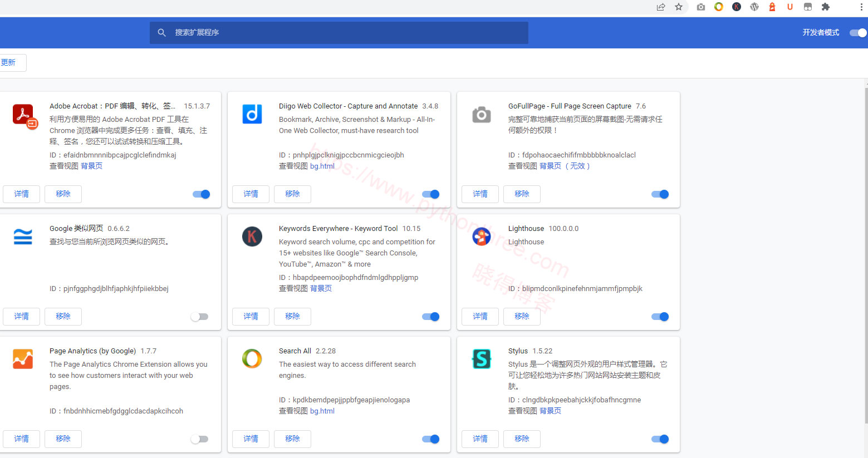Click 移除 to remove Diigo
The height and width of the screenshot is (458, 868).
[292, 194]
